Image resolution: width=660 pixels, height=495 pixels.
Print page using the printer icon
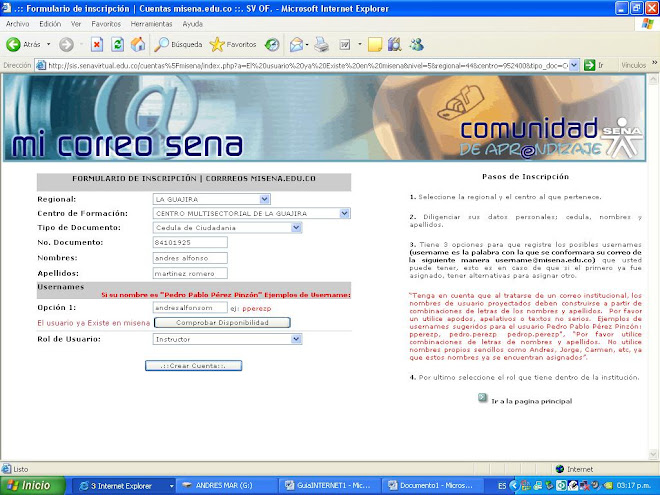[322, 44]
